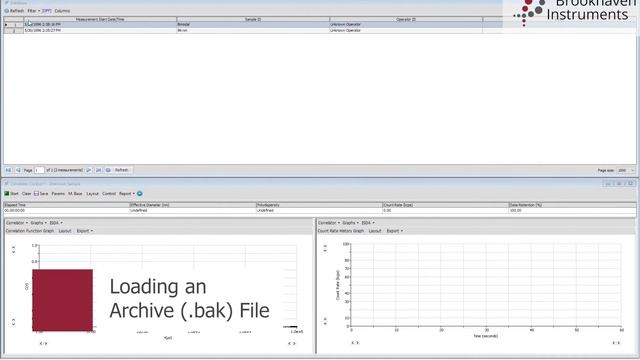Click the Elapsed Time value cell
The width and height of the screenshot is (640, 360).
point(67,211)
